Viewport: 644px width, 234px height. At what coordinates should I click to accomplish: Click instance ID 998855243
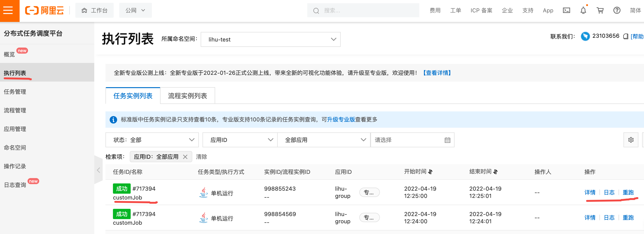[280, 189]
